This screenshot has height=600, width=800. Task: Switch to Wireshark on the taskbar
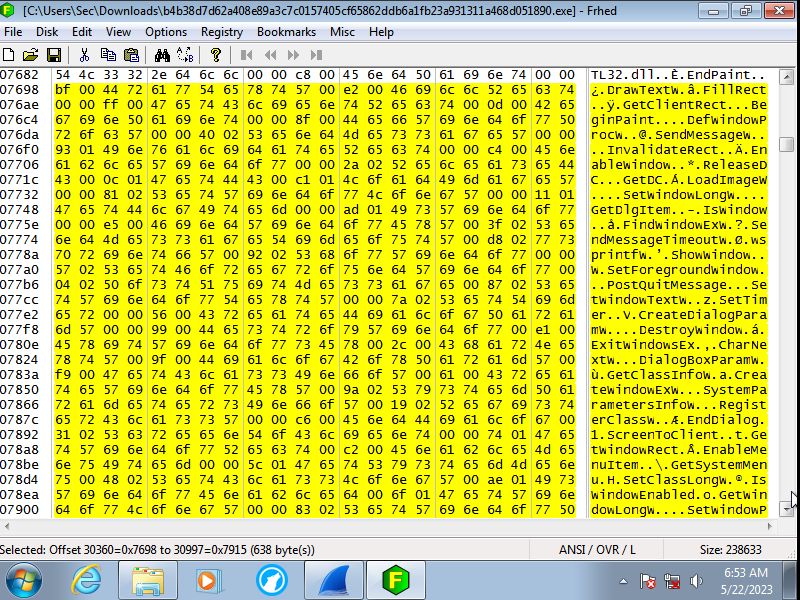[334, 581]
